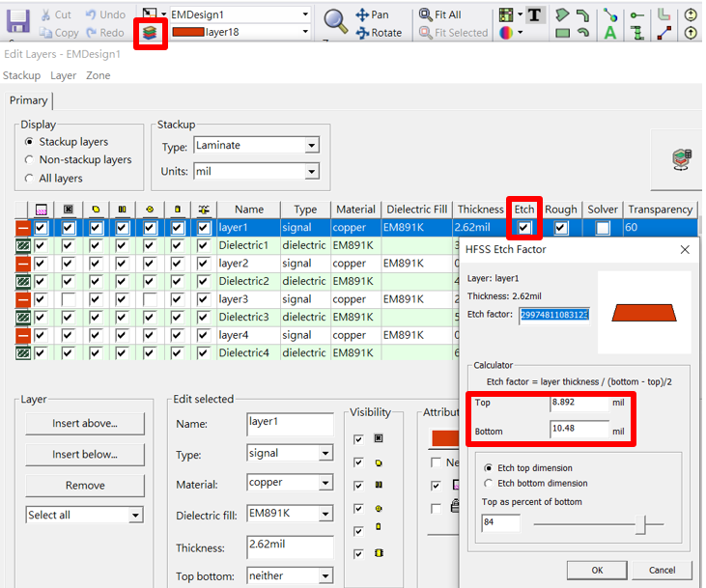706x588 pixels.
Task: Click the via/node connection tool icon
Action: coord(610,14)
